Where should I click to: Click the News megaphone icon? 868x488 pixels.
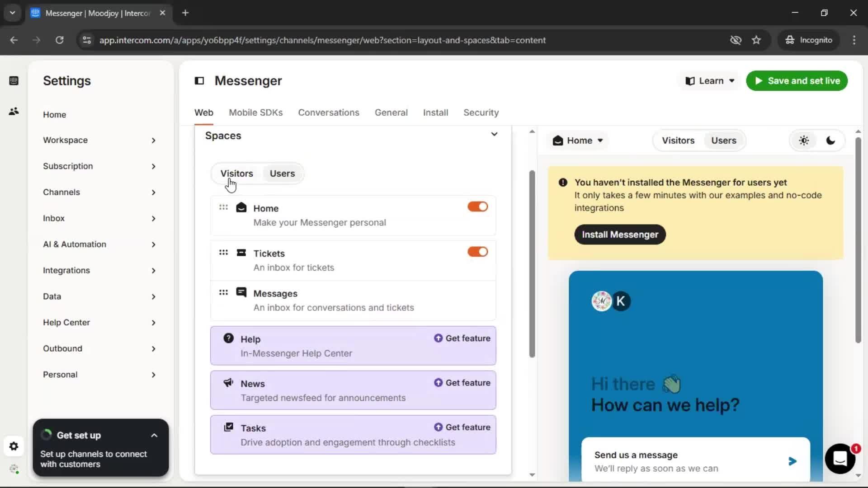coord(229,383)
